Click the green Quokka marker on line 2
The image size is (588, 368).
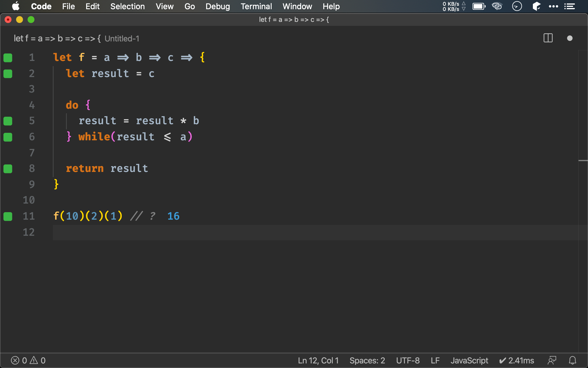click(x=8, y=74)
